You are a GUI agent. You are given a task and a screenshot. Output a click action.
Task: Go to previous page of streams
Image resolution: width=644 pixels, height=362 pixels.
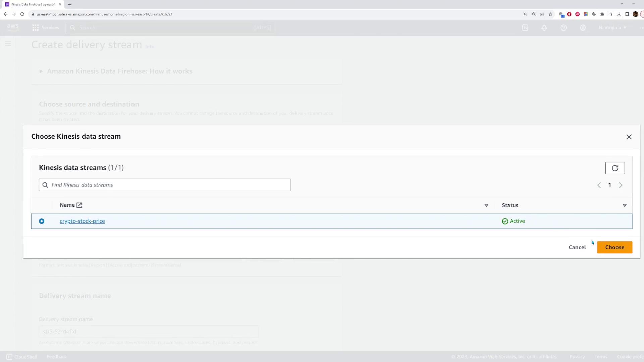point(599,185)
